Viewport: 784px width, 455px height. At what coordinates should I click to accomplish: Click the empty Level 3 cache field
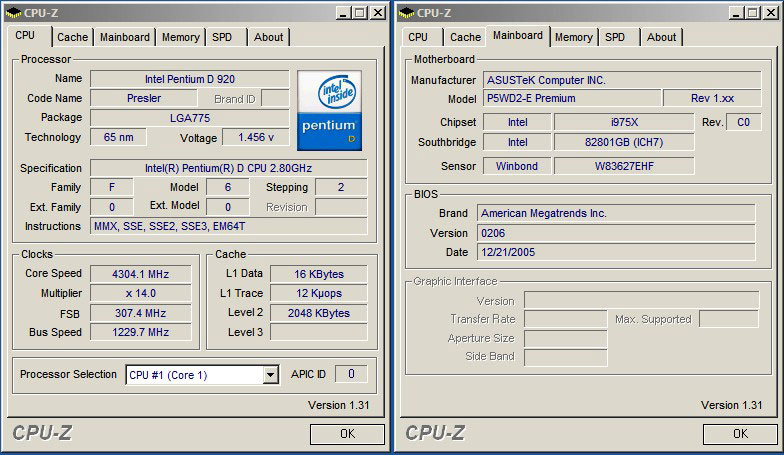coord(318,332)
